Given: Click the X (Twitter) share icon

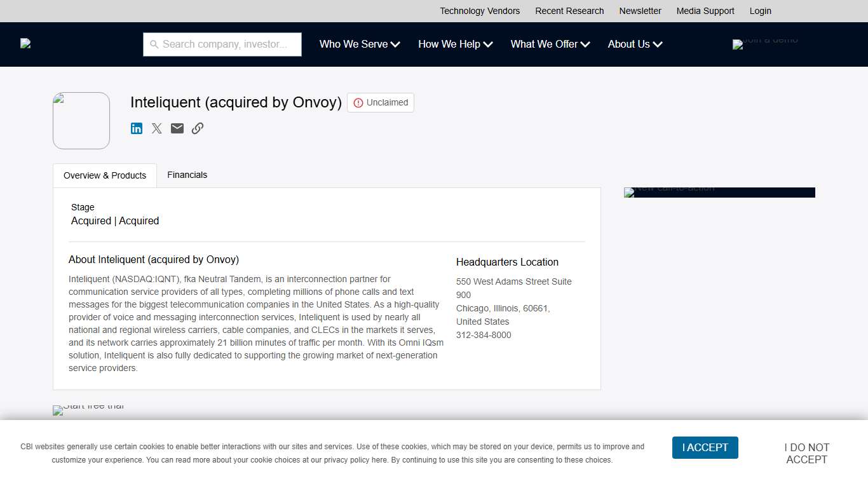Looking at the screenshot, I should (156, 128).
